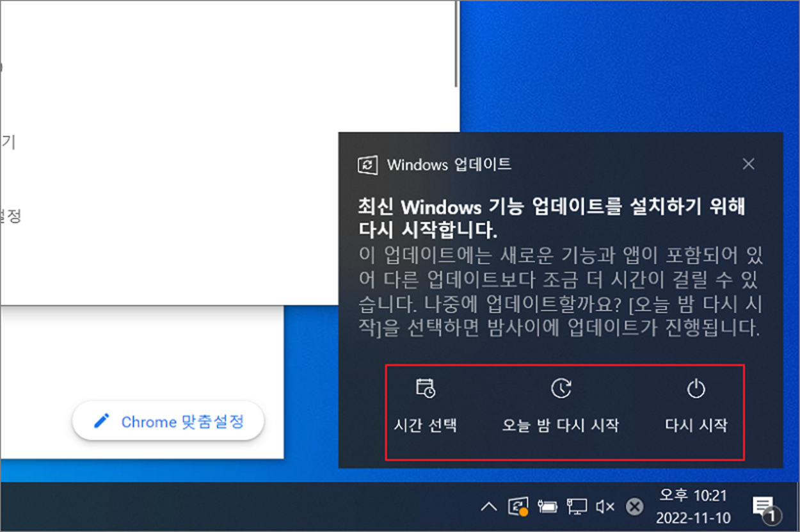
Task: Click 다시 시작 to restart now
Action: click(x=696, y=407)
